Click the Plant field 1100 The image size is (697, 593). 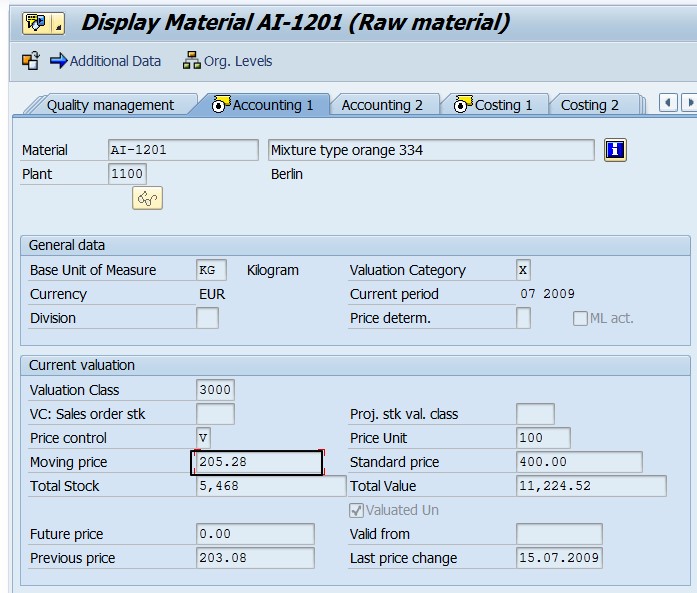(127, 174)
